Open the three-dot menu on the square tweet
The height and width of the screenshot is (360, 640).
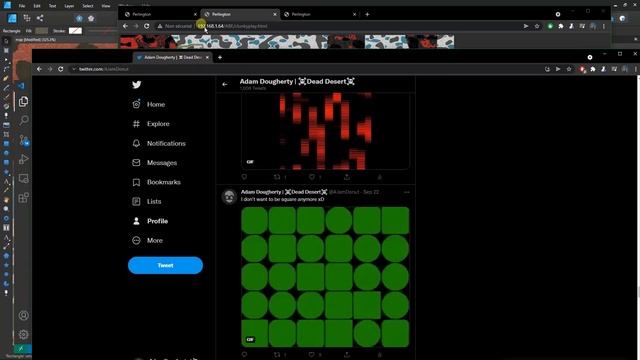[x=406, y=192]
